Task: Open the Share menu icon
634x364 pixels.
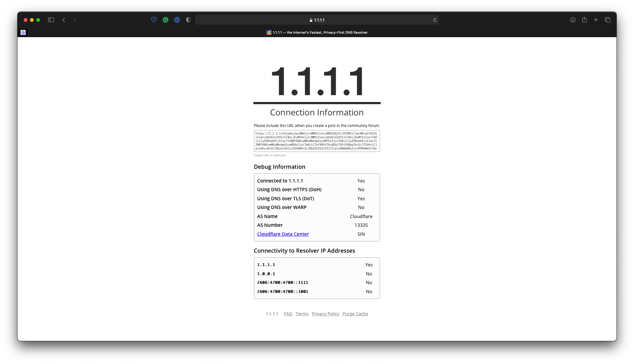Action: coord(584,20)
